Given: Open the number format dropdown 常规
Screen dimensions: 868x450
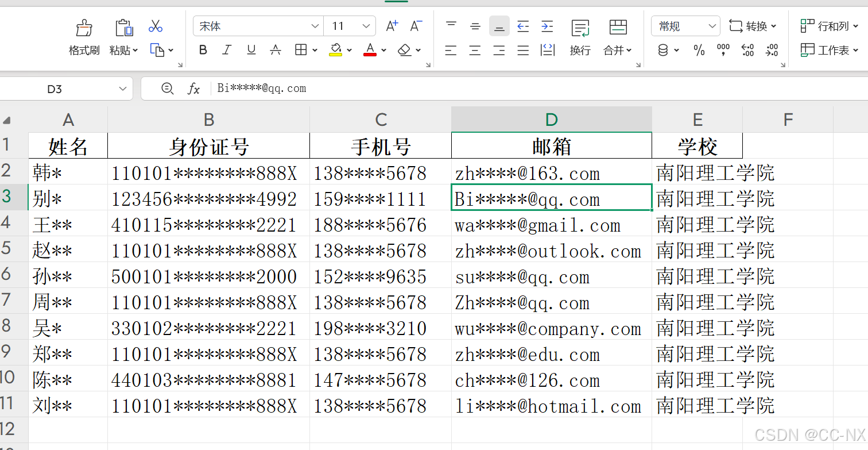Looking at the screenshot, I should tap(712, 26).
